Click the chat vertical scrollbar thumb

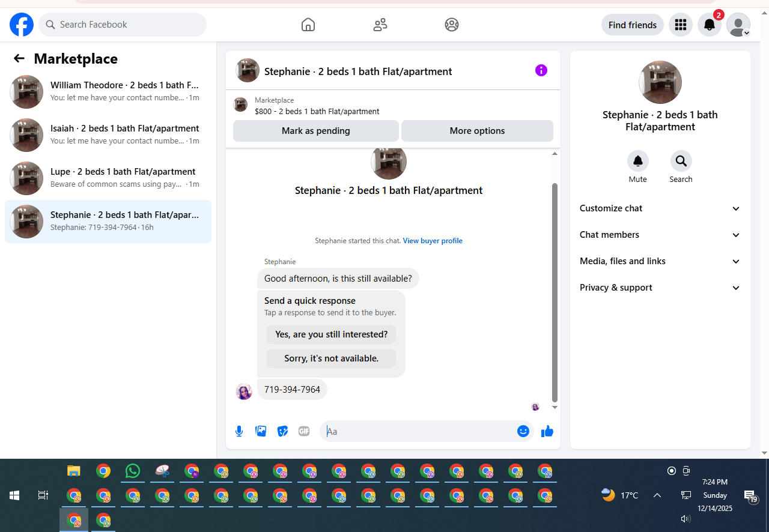pyautogui.click(x=555, y=292)
